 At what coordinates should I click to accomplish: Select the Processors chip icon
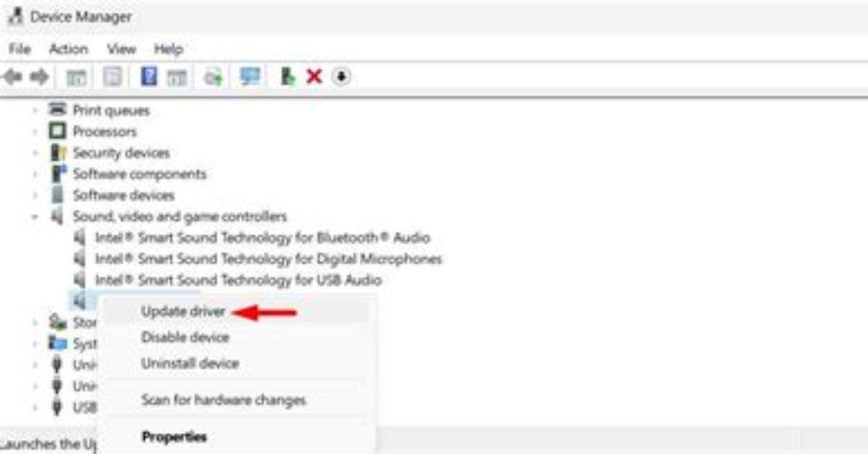point(57,132)
